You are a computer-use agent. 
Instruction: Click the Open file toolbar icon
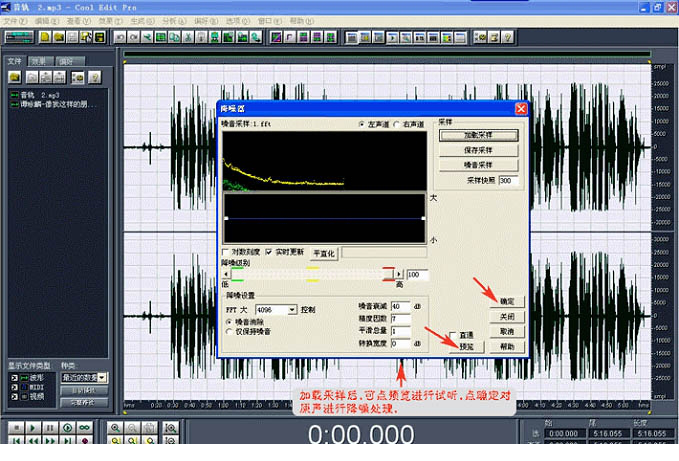pos(58,37)
